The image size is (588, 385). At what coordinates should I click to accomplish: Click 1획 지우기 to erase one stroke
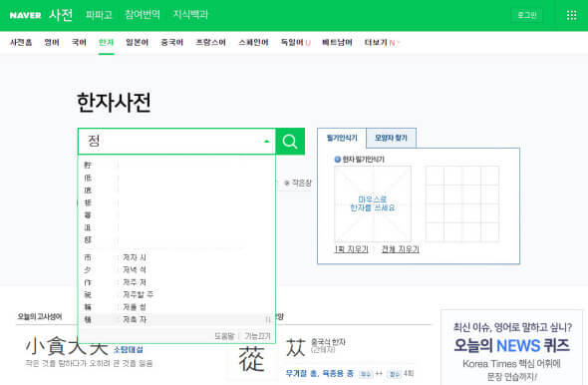point(352,249)
